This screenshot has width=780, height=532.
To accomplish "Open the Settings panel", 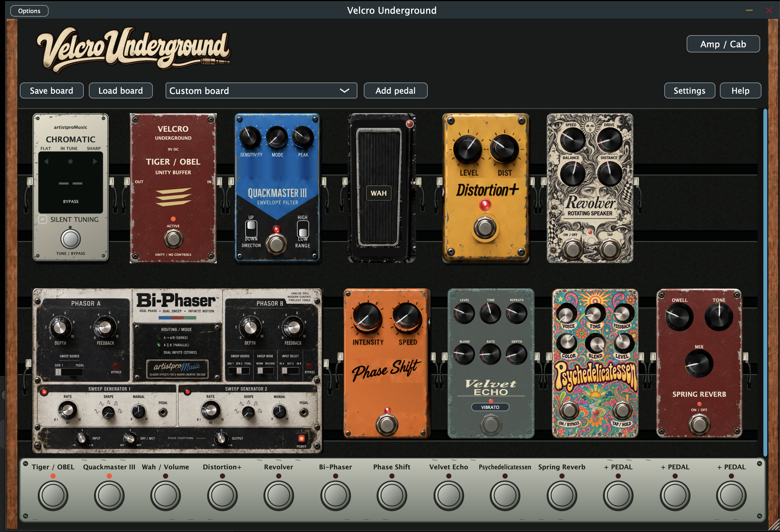I will point(690,90).
